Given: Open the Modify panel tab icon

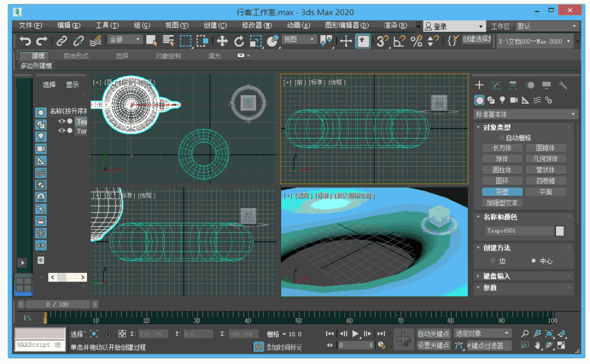Looking at the screenshot, I should click(496, 85).
